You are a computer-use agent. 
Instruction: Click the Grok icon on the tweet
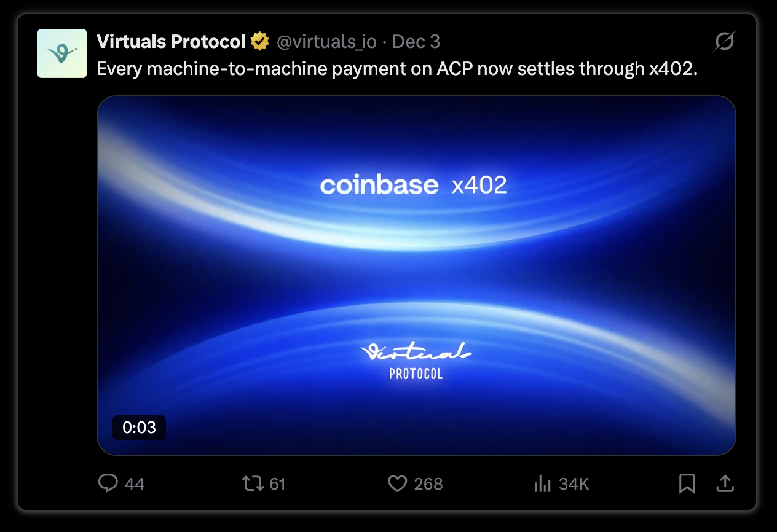(725, 42)
